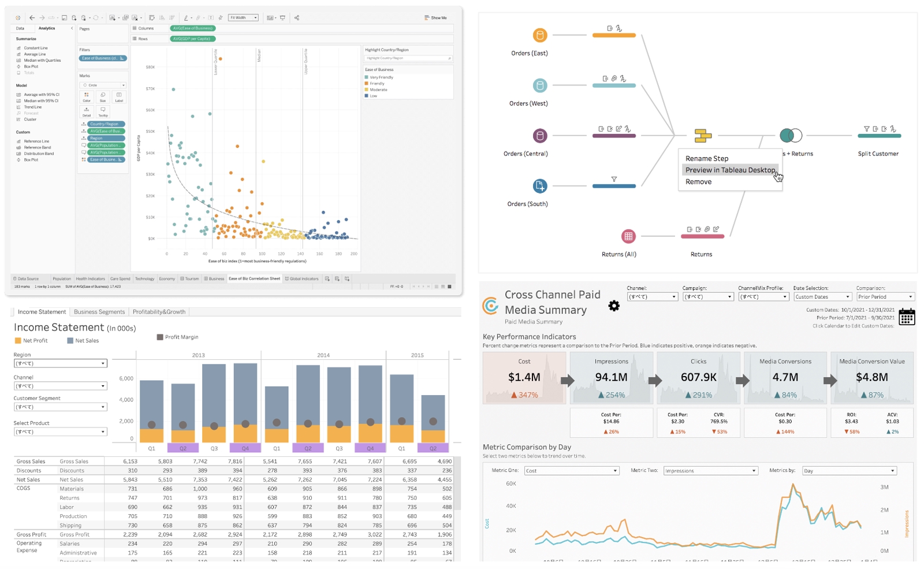924x569 pixels.
Task: Select the Orders (Central) input step icon
Action: [x=540, y=136]
